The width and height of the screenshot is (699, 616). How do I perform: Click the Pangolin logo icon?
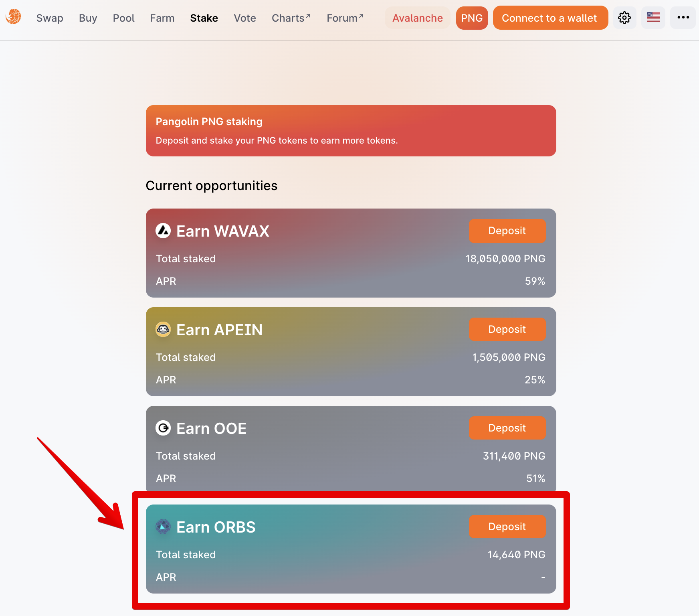pyautogui.click(x=13, y=17)
